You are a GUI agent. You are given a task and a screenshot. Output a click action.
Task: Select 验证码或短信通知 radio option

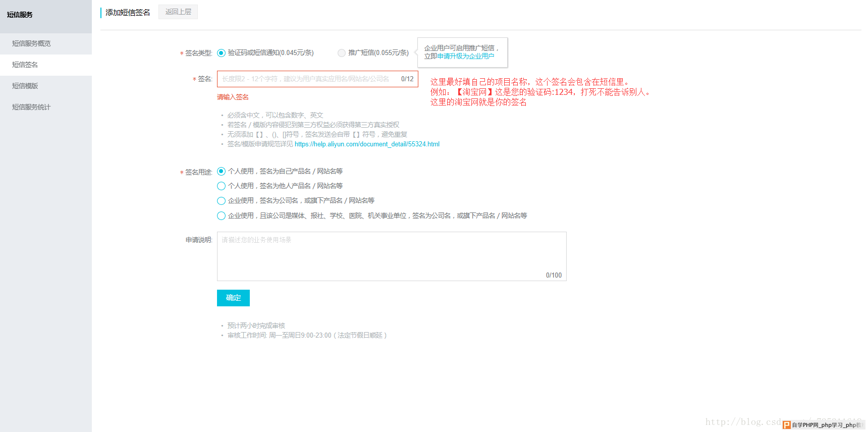[x=221, y=53]
